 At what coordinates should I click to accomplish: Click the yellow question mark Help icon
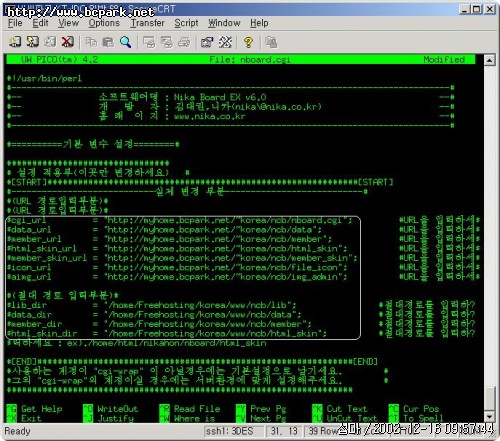[x=248, y=42]
